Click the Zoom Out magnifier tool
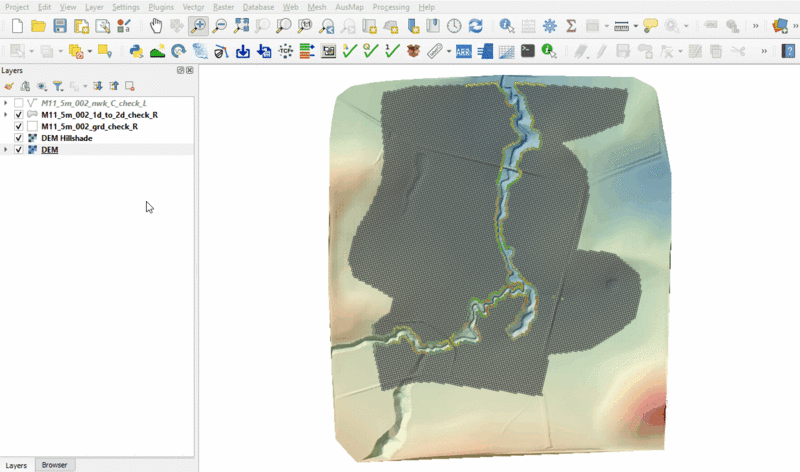 coord(220,25)
